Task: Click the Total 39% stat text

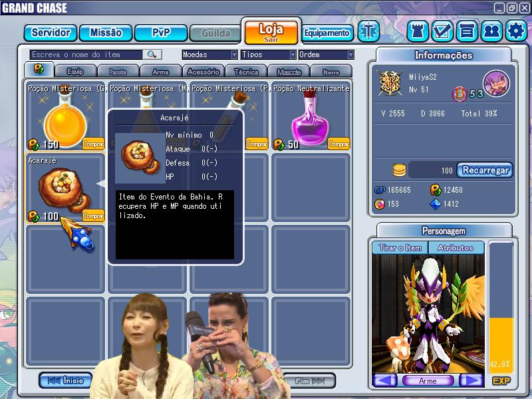Action: click(x=479, y=113)
